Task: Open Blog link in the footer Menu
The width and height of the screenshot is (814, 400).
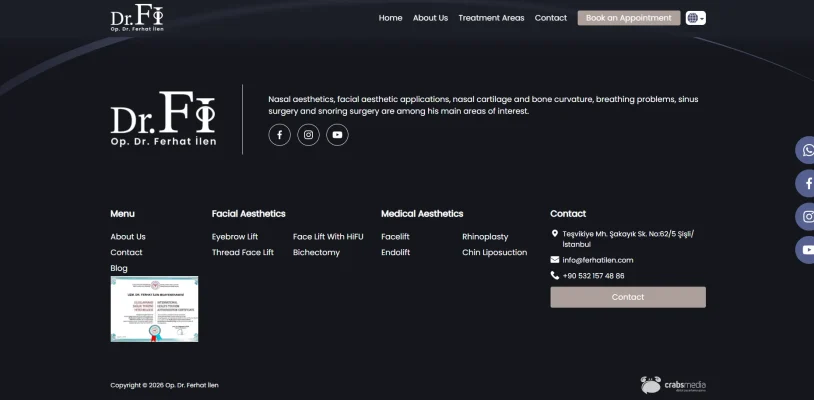Action: coord(119,268)
